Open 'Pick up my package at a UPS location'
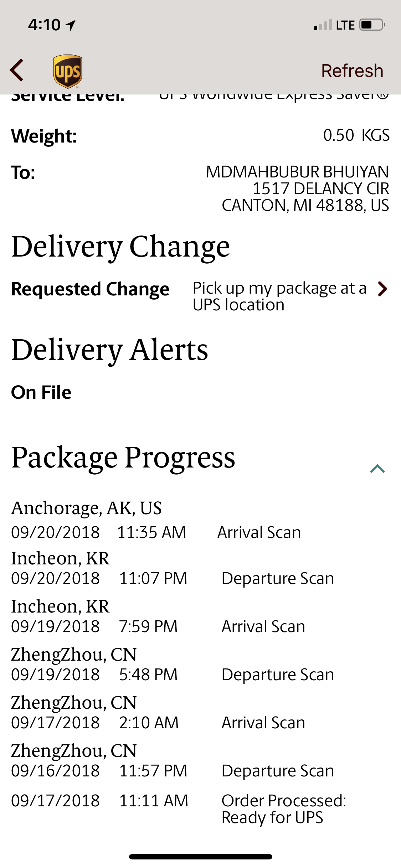The image size is (401, 868). [x=279, y=296]
